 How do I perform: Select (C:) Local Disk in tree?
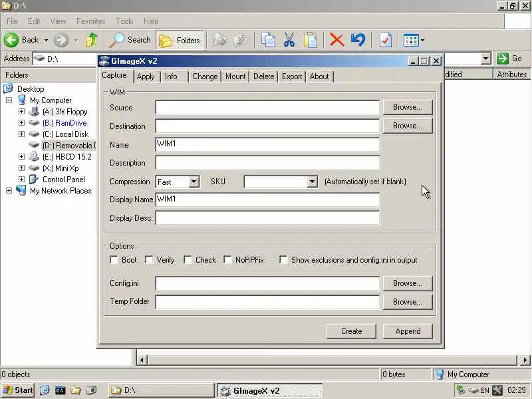click(65, 134)
